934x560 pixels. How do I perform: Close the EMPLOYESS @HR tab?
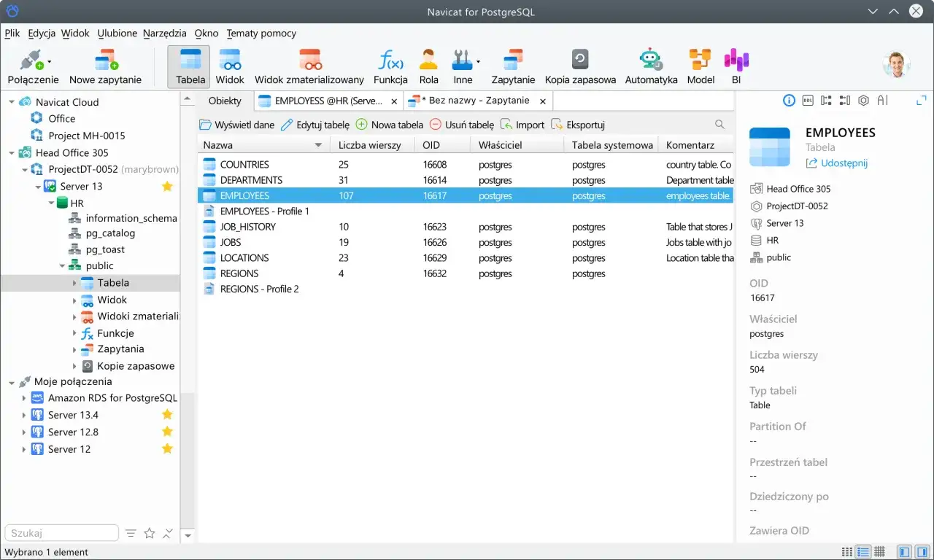[394, 101]
